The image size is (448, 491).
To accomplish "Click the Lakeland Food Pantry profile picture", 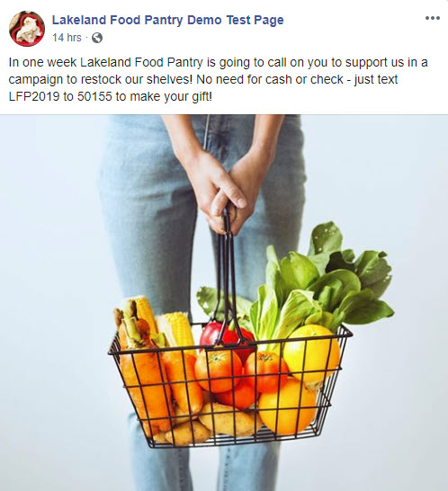I will [x=27, y=29].
